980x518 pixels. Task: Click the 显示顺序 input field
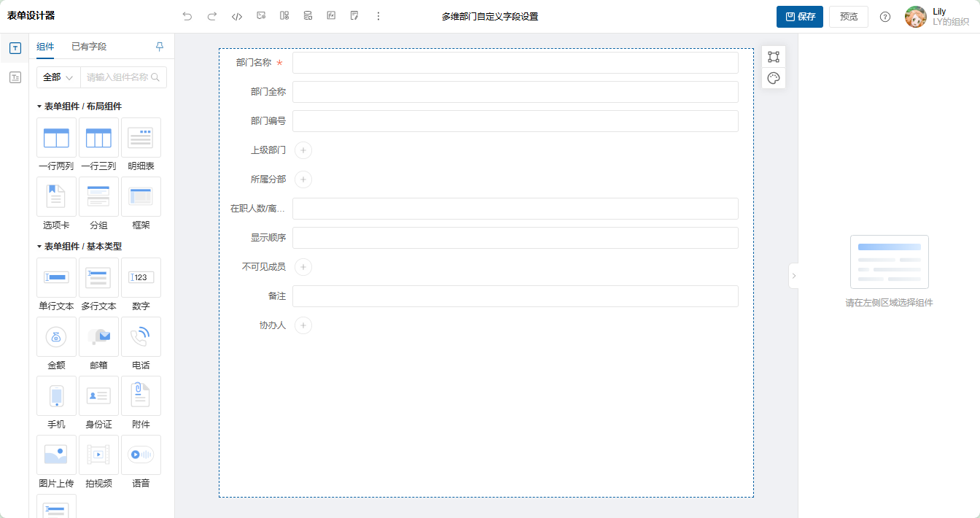[x=516, y=238]
